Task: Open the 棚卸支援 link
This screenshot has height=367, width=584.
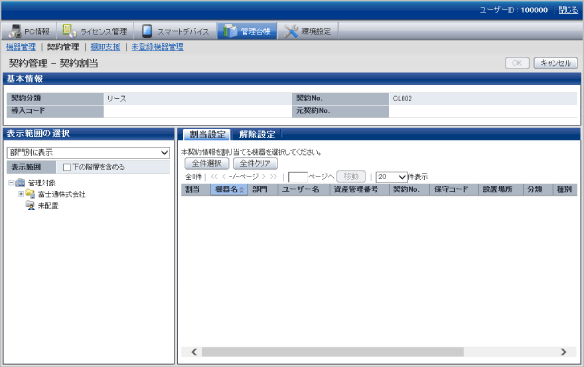Action: [x=105, y=47]
